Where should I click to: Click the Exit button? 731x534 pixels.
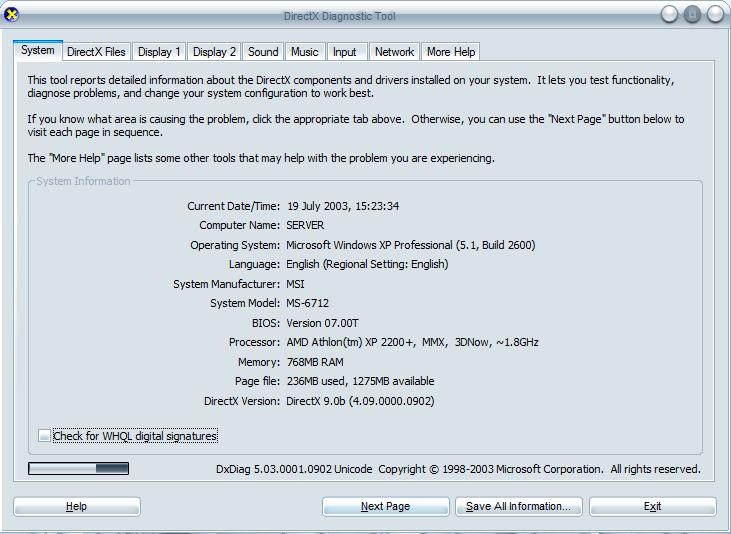(x=653, y=506)
